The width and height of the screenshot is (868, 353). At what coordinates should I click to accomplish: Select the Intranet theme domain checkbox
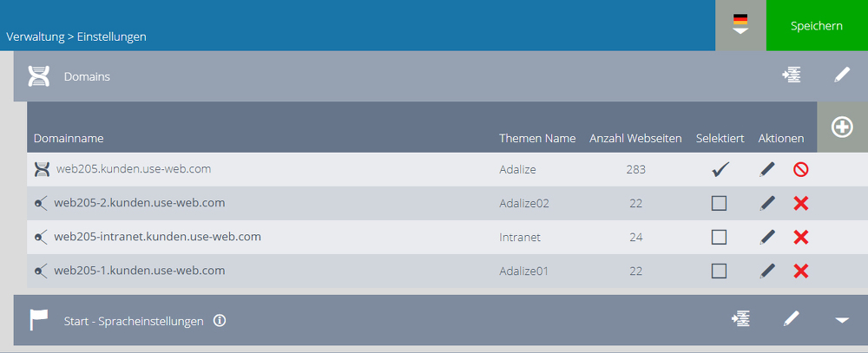click(x=719, y=238)
